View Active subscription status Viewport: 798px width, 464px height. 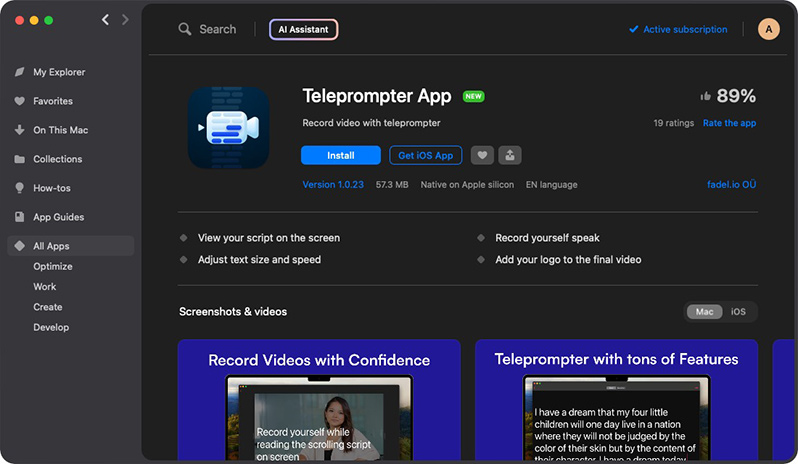pos(678,30)
